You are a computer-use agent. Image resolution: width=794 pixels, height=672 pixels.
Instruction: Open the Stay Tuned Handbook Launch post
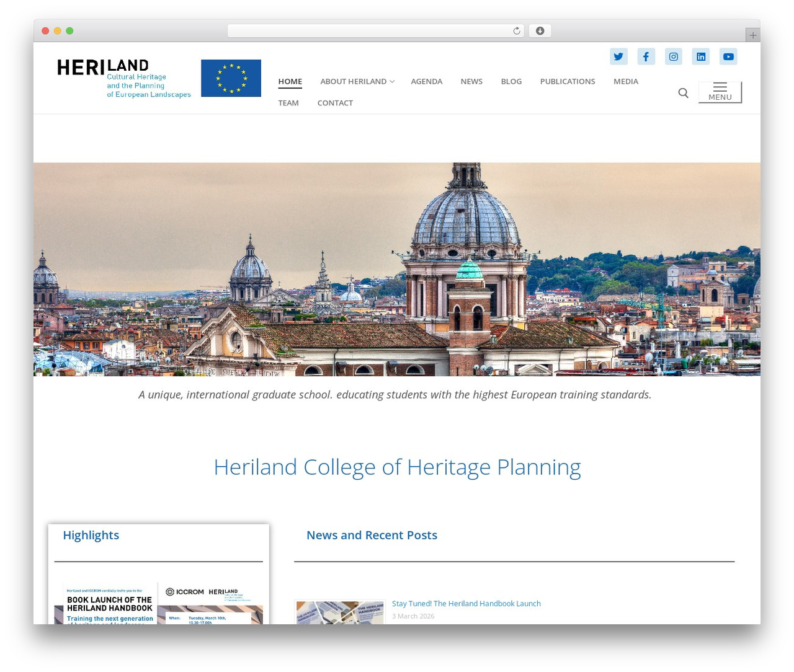466,603
